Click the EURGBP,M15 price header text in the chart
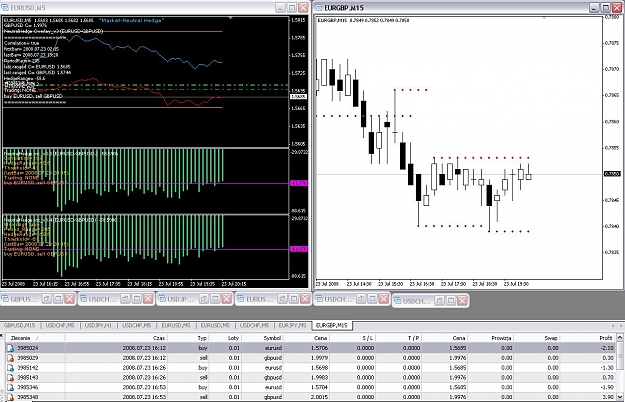 364,20
